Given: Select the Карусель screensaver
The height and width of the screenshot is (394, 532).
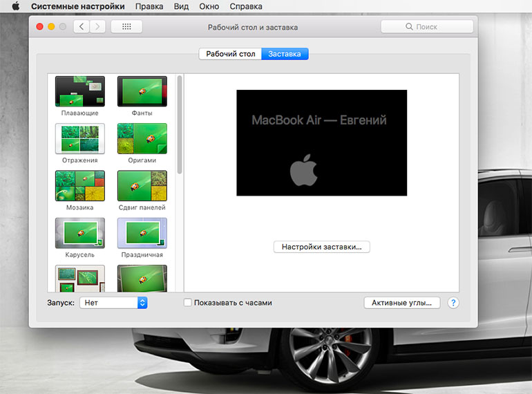Looking at the screenshot, I should point(80,233).
